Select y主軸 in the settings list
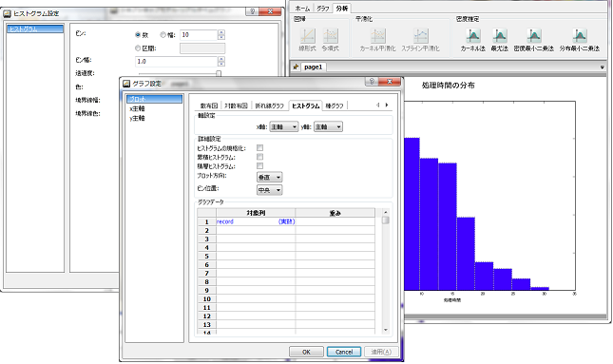The image size is (613, 364). (x=137, y=118)
